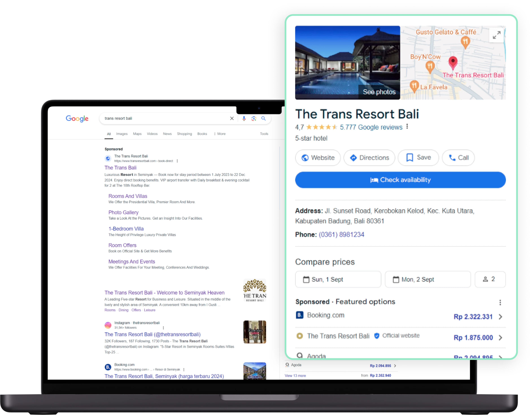Open the sponsored 'The Trans Bali' link
Image resolution: width=532 pixels, height=415 pixels.
(121, 168)
